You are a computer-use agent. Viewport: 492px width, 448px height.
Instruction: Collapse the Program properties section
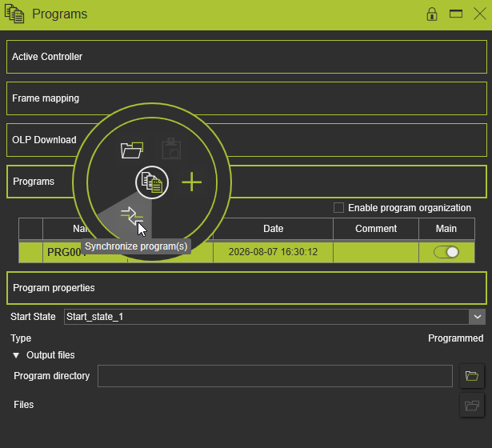tap(246, 288)
